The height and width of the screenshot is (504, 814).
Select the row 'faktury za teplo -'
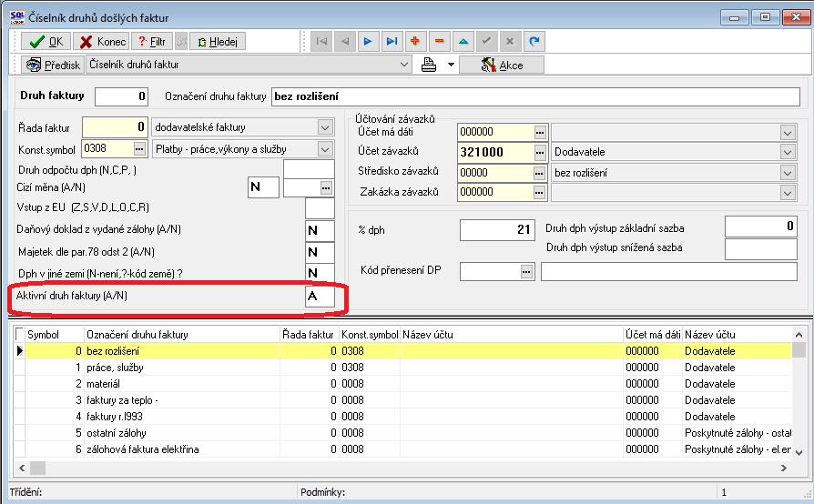coord(408,400)
